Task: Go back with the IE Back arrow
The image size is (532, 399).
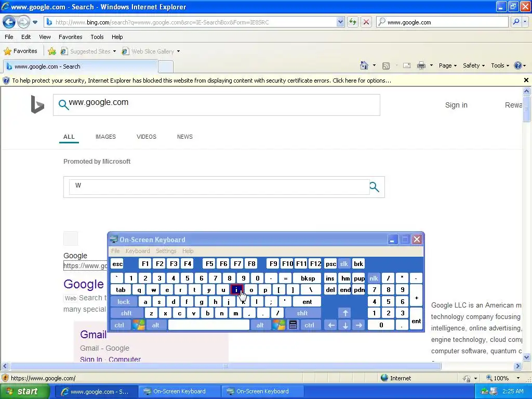Action: [x=9, y=22]
